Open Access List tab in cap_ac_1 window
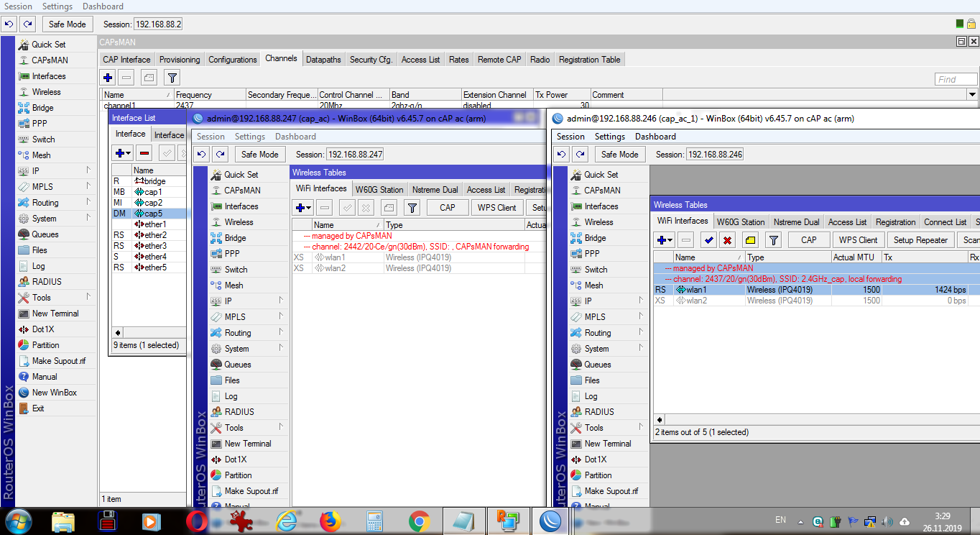The image size is (980, 535). [847, 222]
